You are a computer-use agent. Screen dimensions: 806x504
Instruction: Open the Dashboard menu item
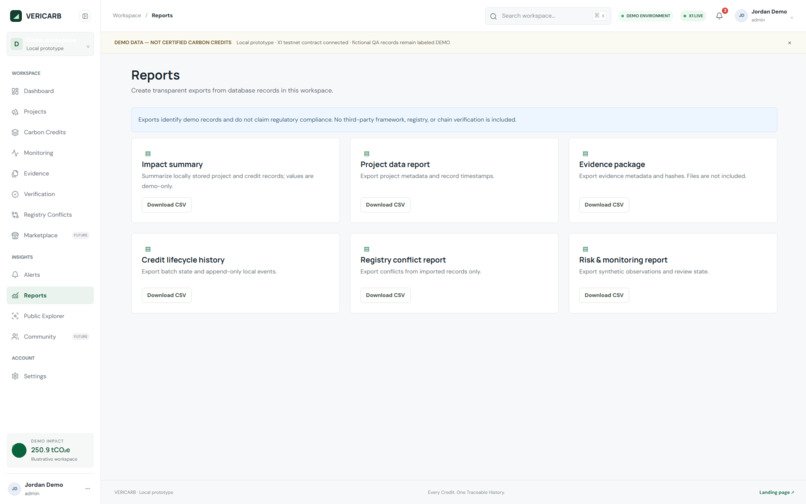point(50,91)
